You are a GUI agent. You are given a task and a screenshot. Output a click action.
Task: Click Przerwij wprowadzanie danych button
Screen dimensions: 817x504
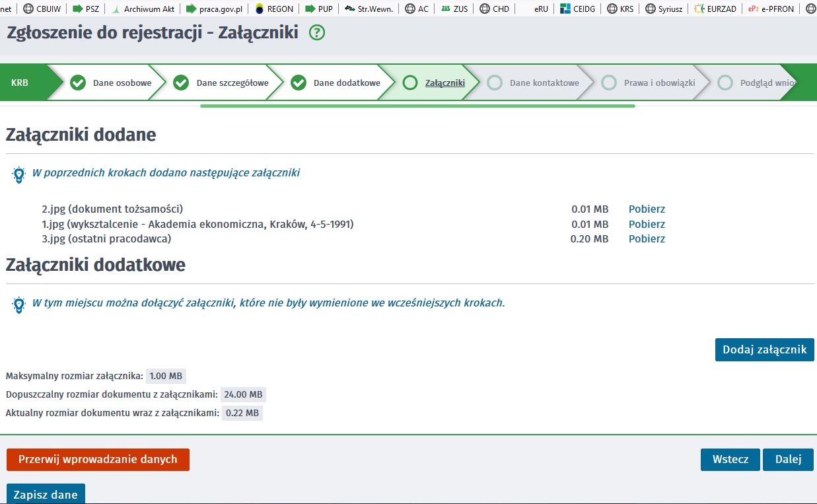pos(98,460)
